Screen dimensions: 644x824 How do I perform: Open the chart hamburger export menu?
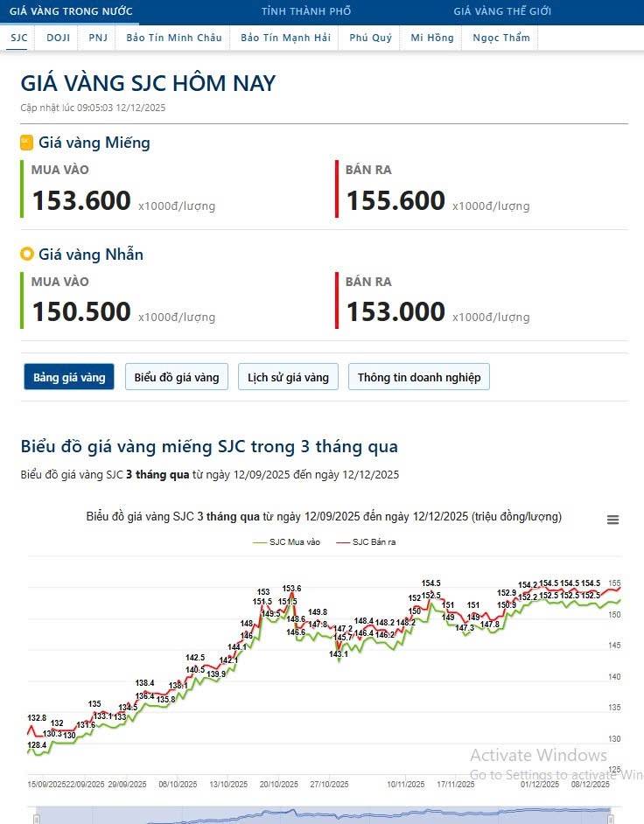[x=612, y=519]
